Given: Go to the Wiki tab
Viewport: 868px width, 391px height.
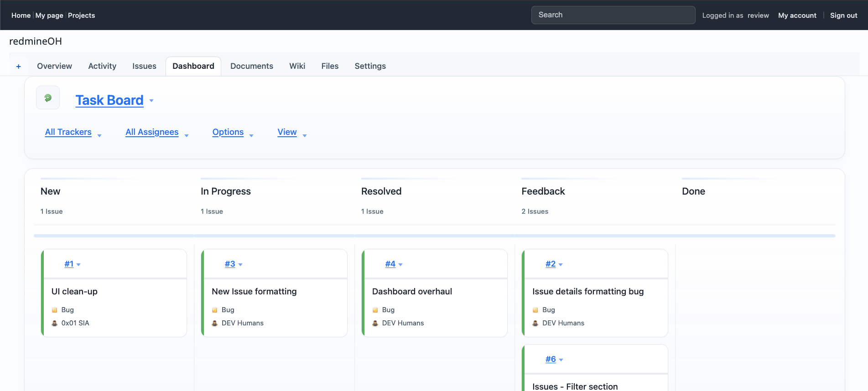Looking at the screenshot, I should coord(297,66).
